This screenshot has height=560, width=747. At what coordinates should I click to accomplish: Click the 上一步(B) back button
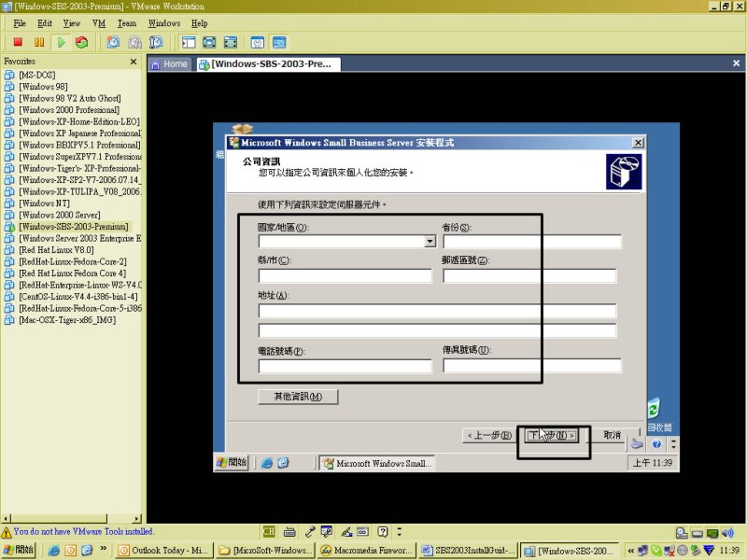click(489, 435)
